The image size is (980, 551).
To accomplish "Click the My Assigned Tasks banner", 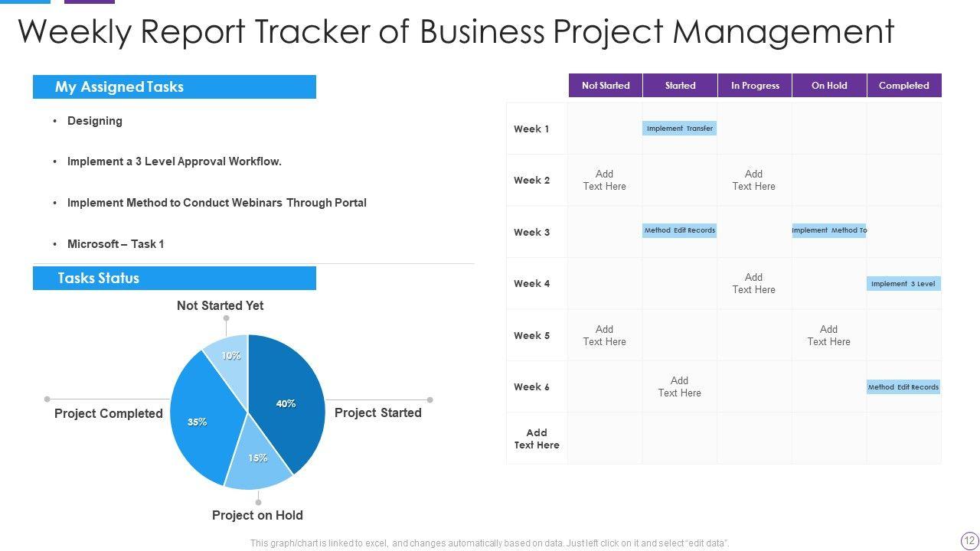I will click(x=175, y=87).
